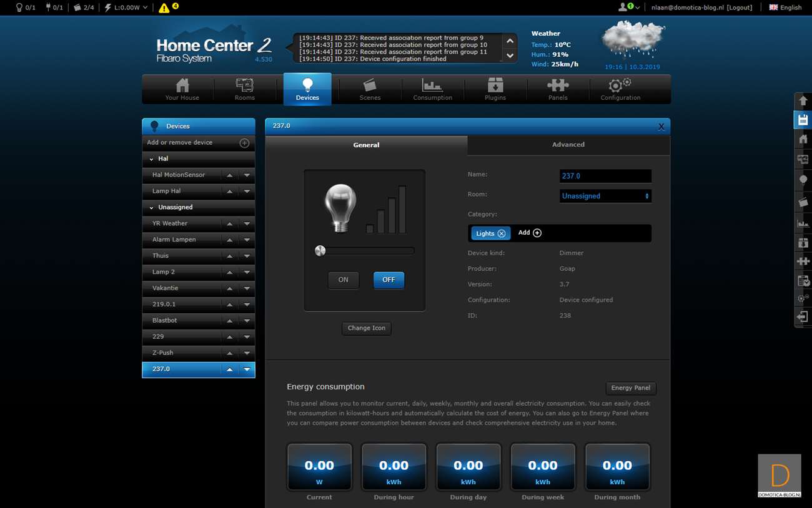Open the Consumption tab
This screenshot has height=508, width=812.
432,89
